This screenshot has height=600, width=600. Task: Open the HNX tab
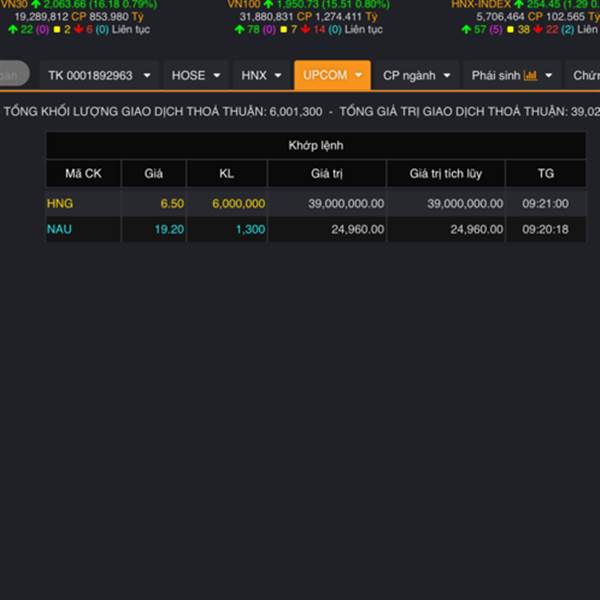261,75
